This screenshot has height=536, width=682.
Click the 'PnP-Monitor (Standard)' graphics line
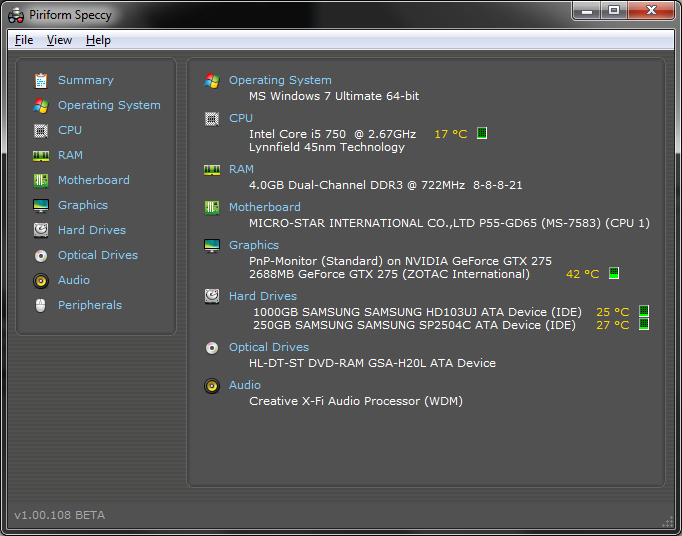pos(400,261)
